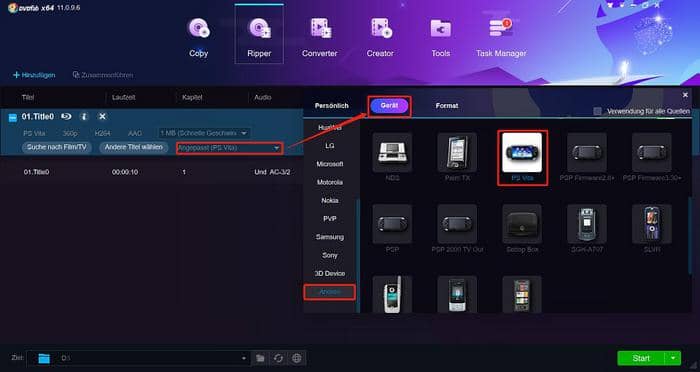The width and height of the screenshot is (700, 372).
Task: Select Samsung in the brand list
Action: click(x=330, y=237)
